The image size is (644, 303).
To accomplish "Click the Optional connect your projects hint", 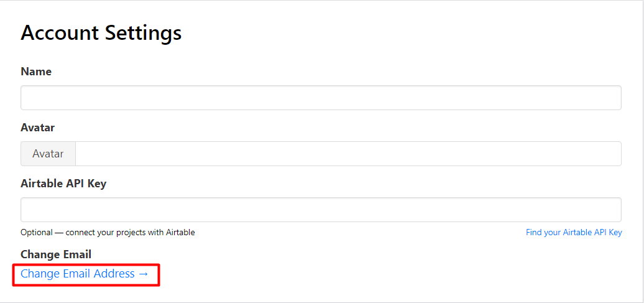I will click(108, 233).
